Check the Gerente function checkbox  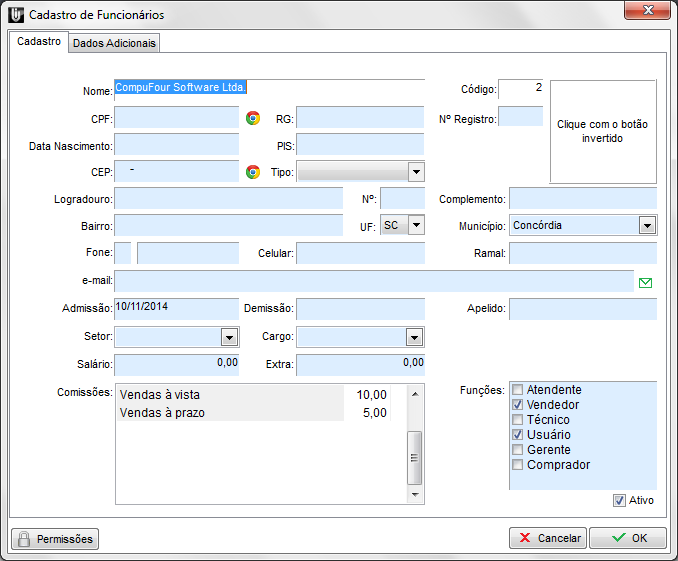pos(517,450)
